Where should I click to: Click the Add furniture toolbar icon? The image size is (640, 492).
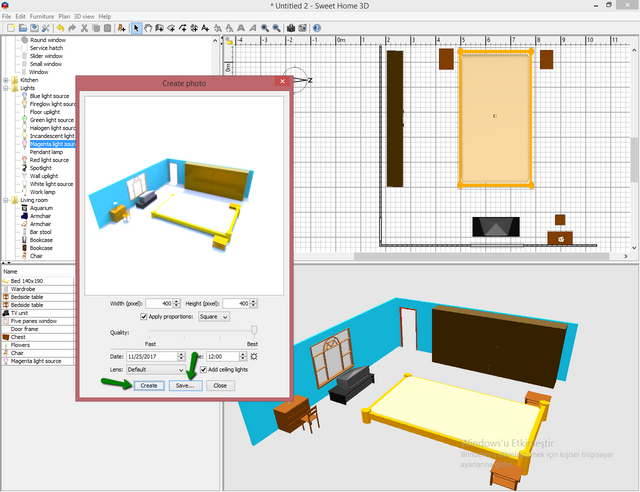tap(122, 28)
